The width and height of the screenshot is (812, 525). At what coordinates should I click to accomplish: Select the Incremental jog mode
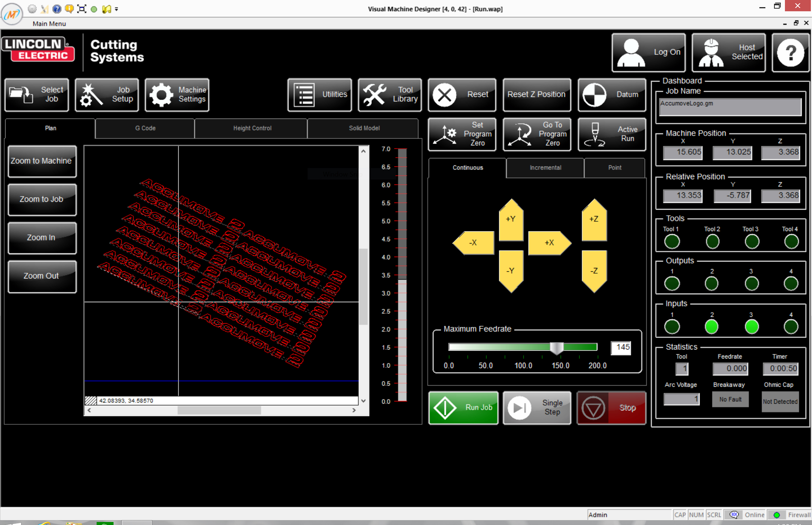pyautogui.click(x=545, y=168)
